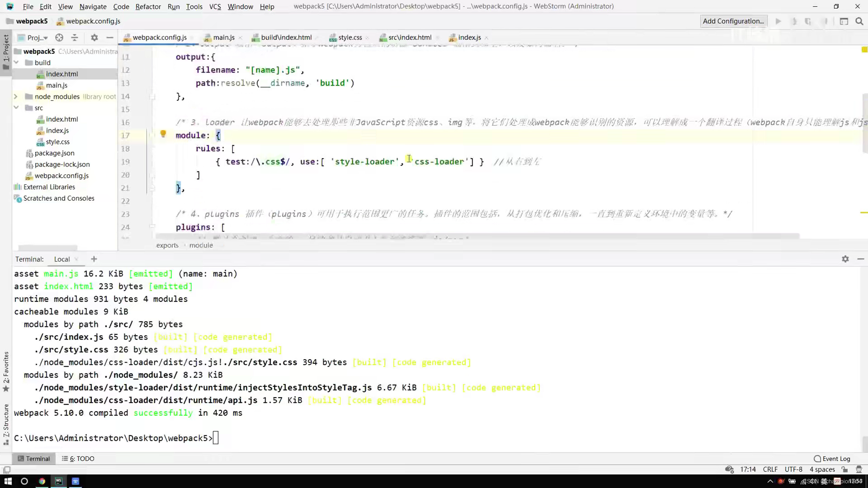Fold the output block at line 14
Viewport: 868px width, 488px height.
[x=152, y=97]
